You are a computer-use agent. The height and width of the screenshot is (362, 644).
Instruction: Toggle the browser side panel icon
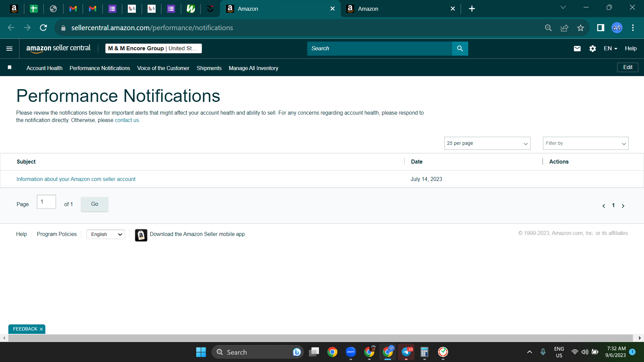pyautogui.click(x=601, y=28)
